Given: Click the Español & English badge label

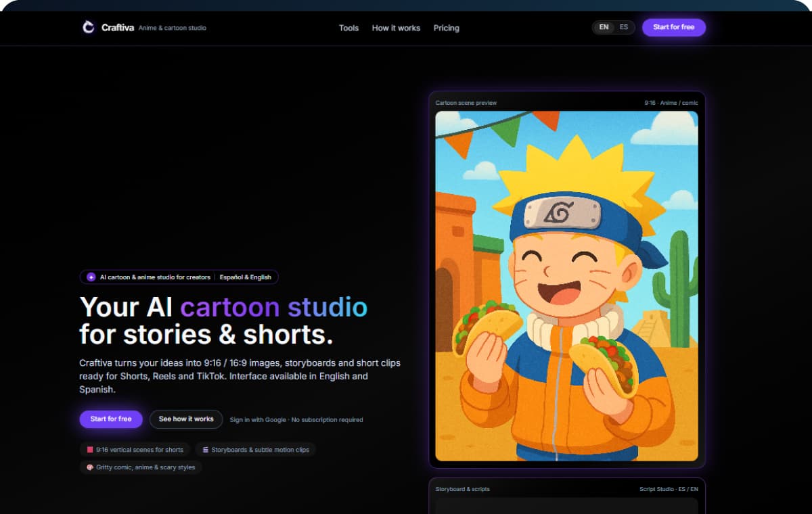Looking at the screenshot, I should pos(245,277).
